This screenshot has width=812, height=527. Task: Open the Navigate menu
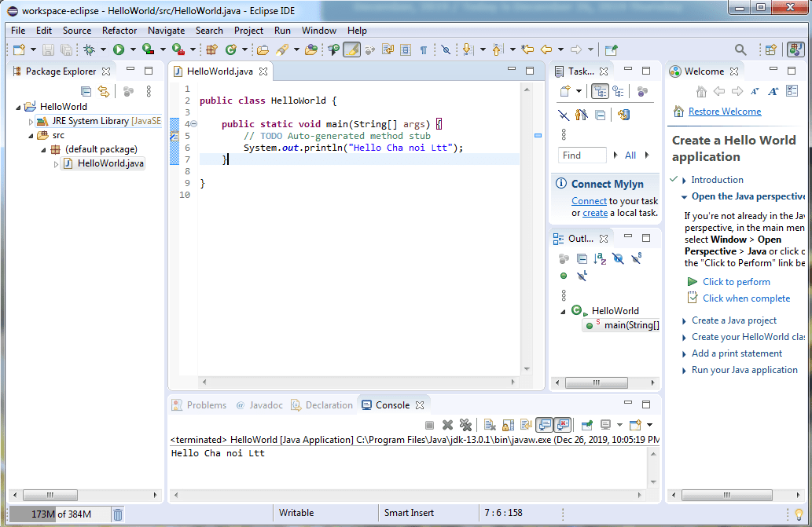[x=166, y=31]
